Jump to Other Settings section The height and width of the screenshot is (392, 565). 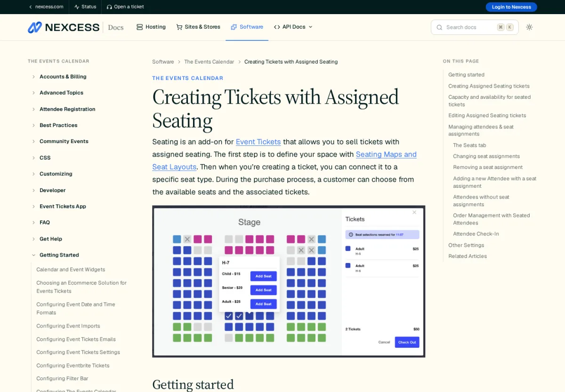(466, 245)
